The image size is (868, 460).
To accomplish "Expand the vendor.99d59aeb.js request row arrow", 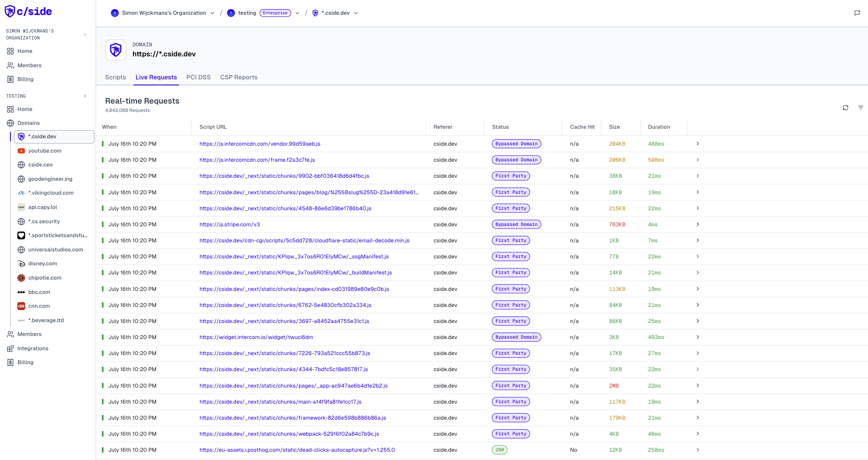I will [x=697, y=144].
